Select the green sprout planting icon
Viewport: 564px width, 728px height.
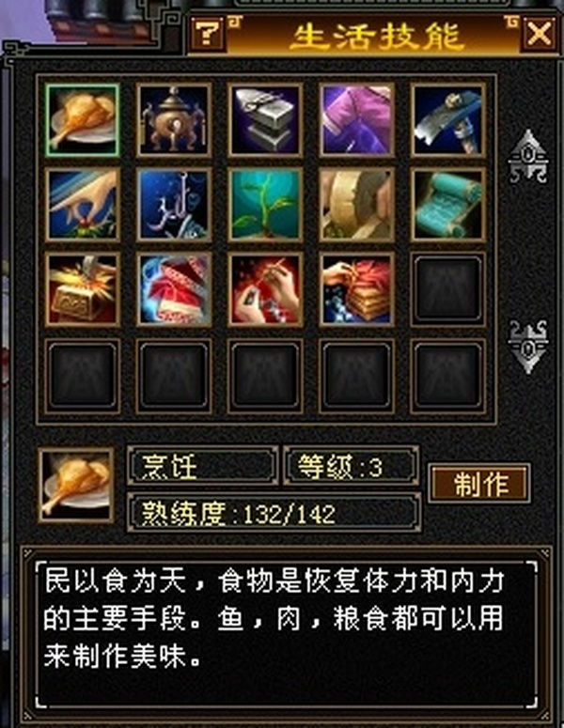coord(265,205)
